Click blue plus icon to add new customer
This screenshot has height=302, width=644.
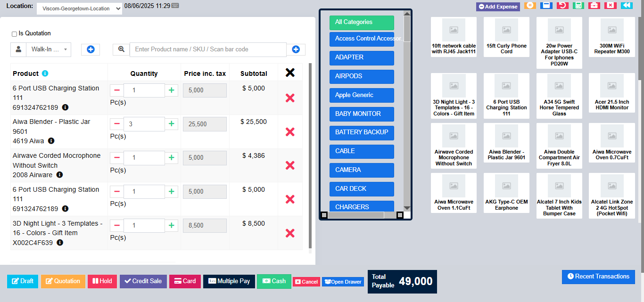(91, 49)
